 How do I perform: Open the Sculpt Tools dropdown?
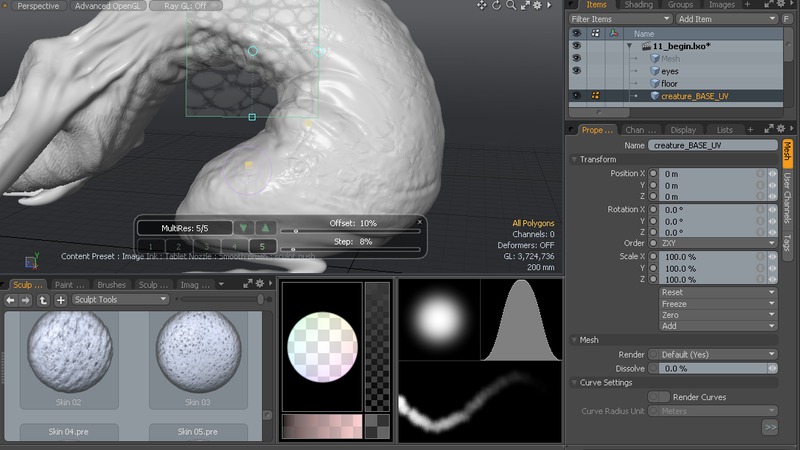[121, 299]
